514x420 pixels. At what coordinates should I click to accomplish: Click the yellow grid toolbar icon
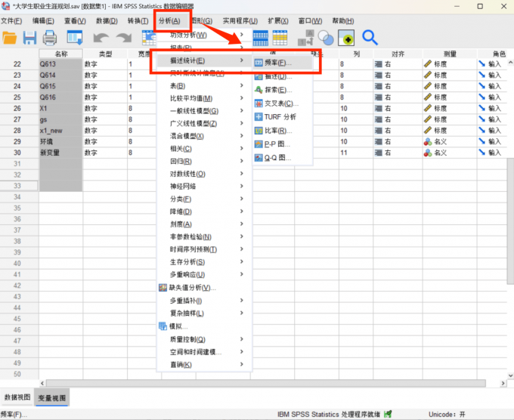(280, 38)
